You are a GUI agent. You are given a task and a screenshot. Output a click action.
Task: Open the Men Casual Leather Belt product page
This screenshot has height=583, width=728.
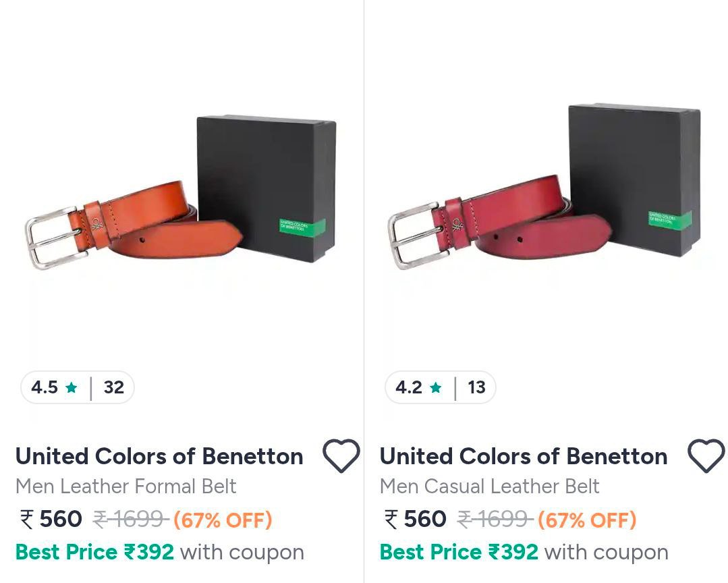(490, 486)
